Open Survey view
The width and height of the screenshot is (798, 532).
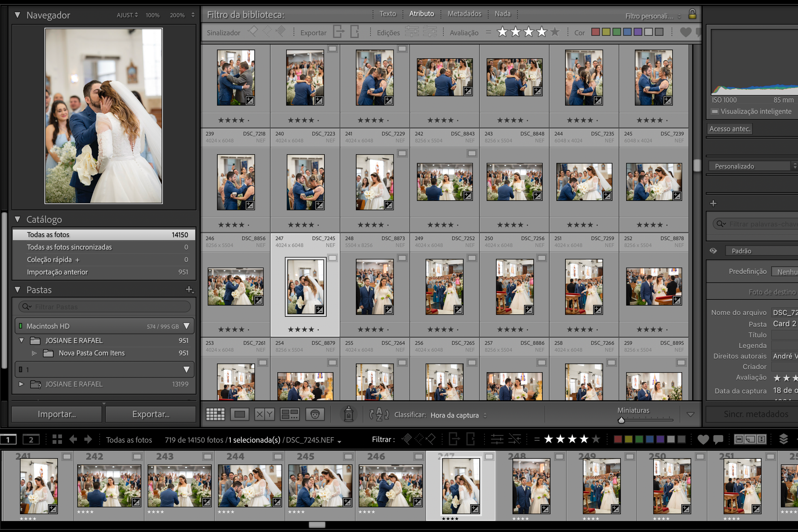(290, 414)
